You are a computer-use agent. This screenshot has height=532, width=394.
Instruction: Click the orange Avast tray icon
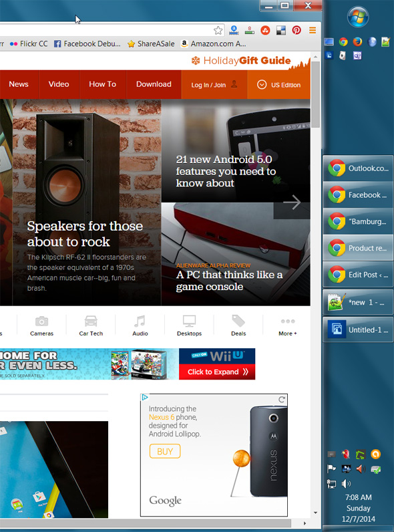(x=375, y=454)
